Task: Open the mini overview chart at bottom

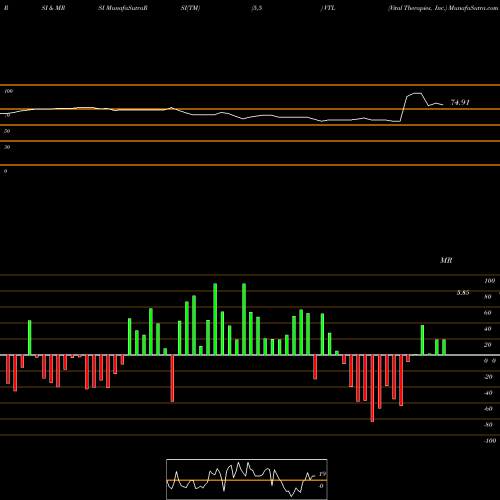Action: (x=247, y=479)
